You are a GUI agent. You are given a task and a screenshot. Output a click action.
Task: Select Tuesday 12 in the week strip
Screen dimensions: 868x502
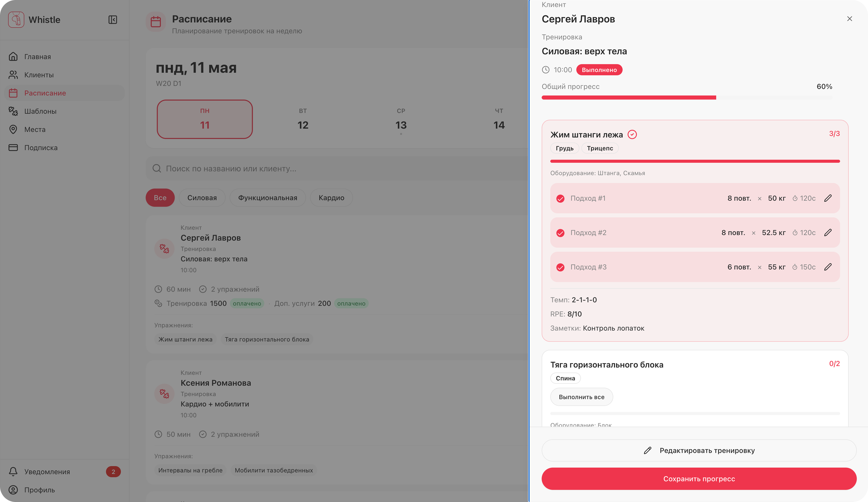303,119
